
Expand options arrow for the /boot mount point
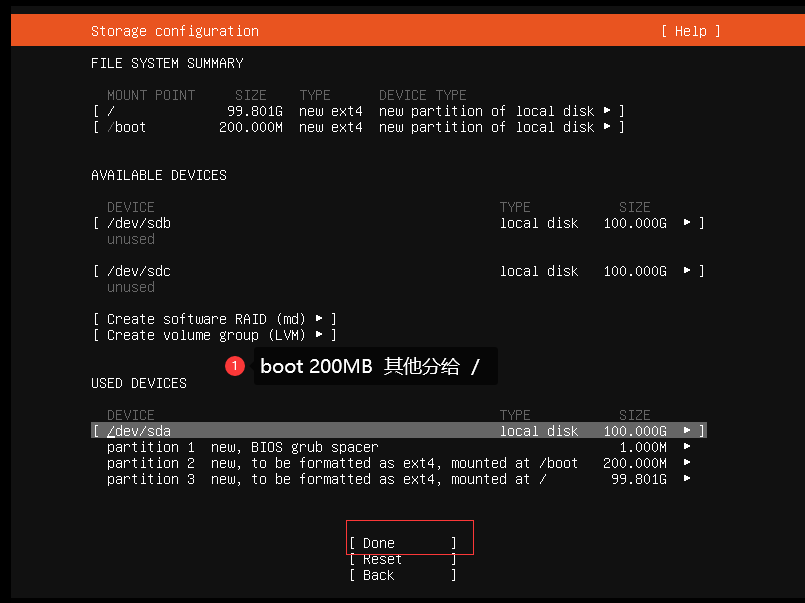(608, 127)
